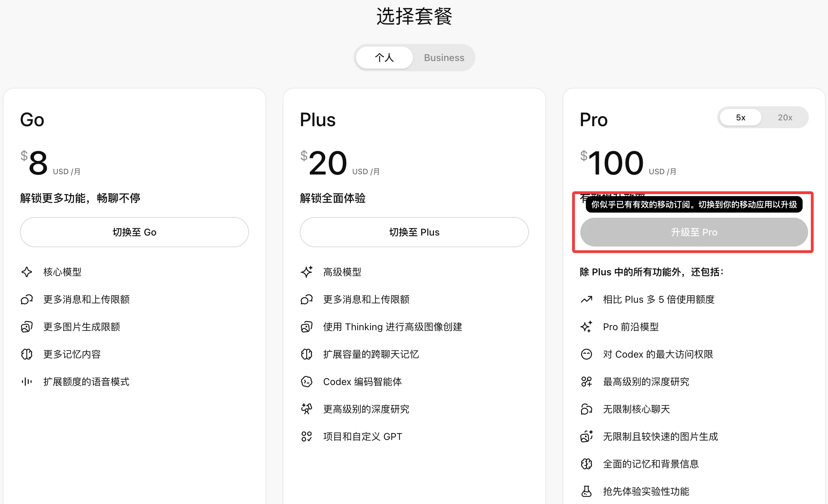Switch to the Business plan tab
Screen dimensions: 828x504
[444, 58]
